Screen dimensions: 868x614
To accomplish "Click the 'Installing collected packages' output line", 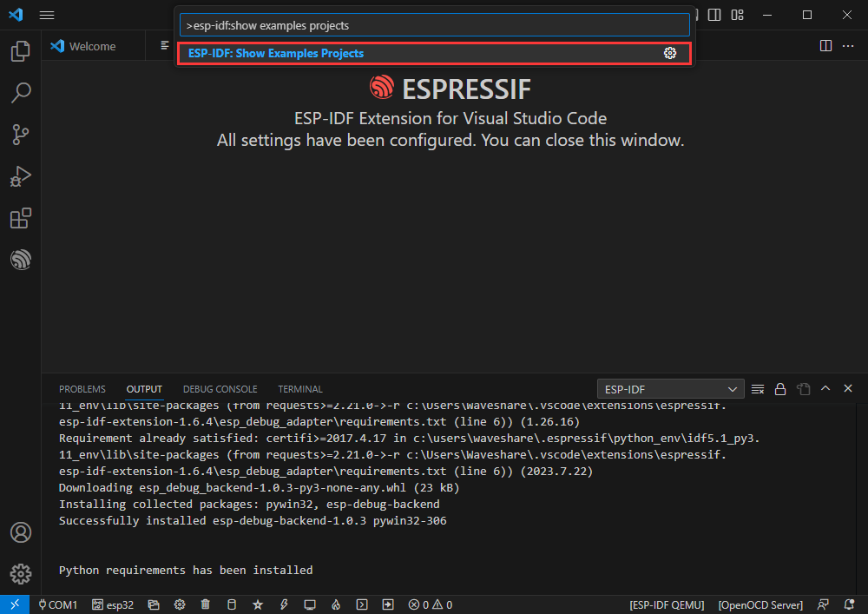I will 249,505.
